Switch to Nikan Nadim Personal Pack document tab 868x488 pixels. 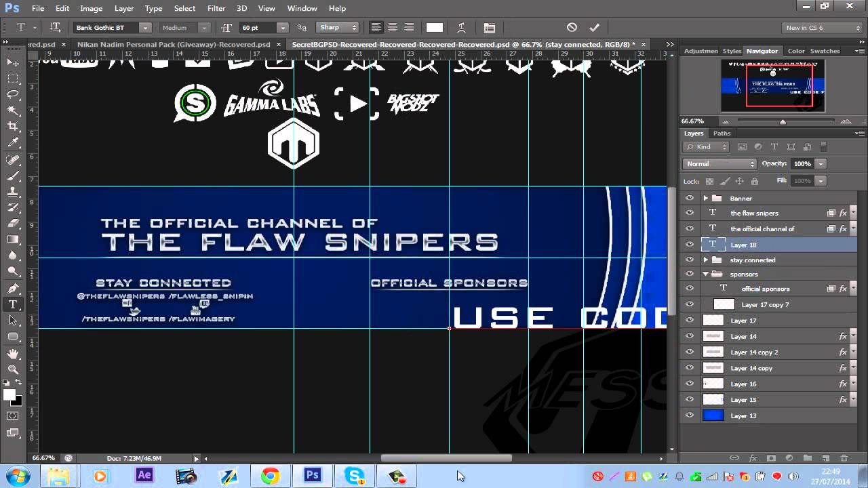[174, 44]
